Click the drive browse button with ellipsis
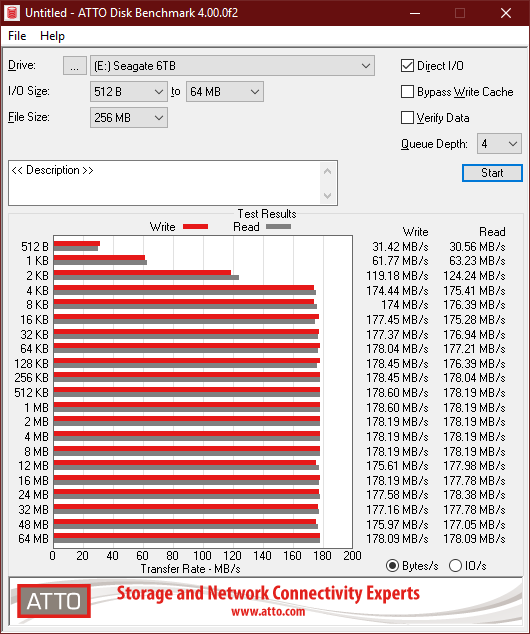Screen dimensions: 530x634 tap(75, 66)
